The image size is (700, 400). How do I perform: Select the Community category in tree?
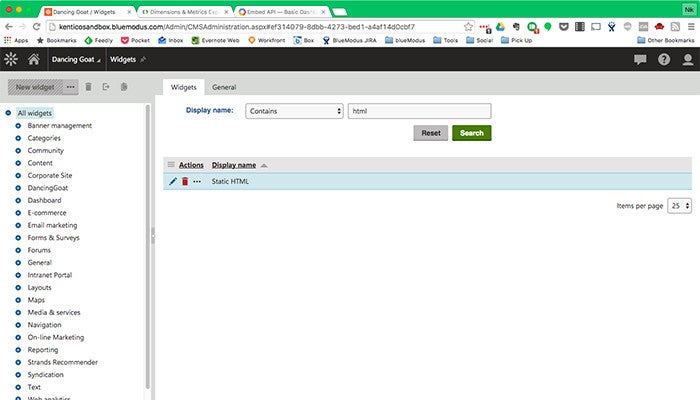click(46, 150)
